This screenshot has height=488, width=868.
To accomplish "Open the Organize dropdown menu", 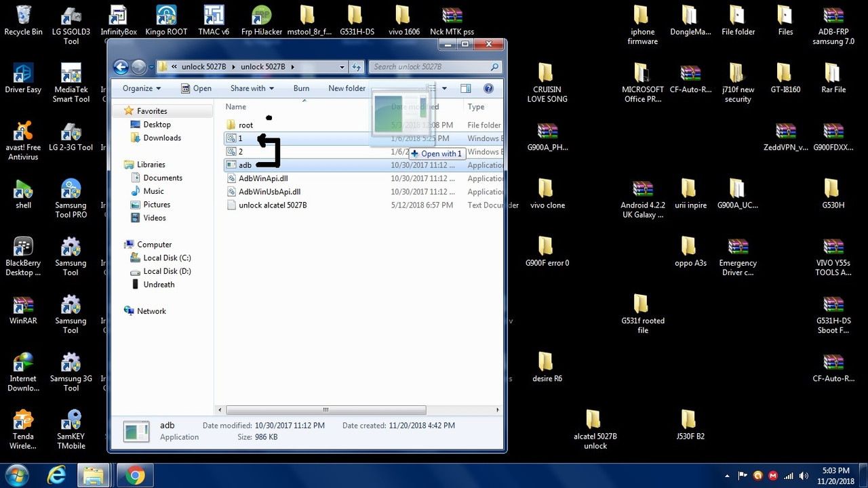I will pos(142,88).
